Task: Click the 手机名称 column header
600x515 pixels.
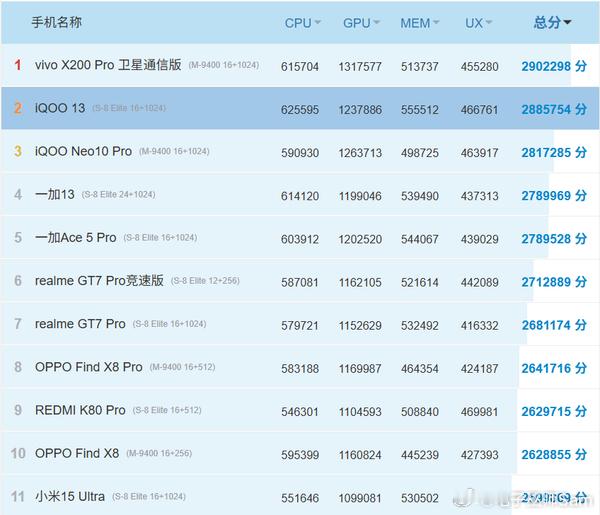Action: tap(57, 22)
